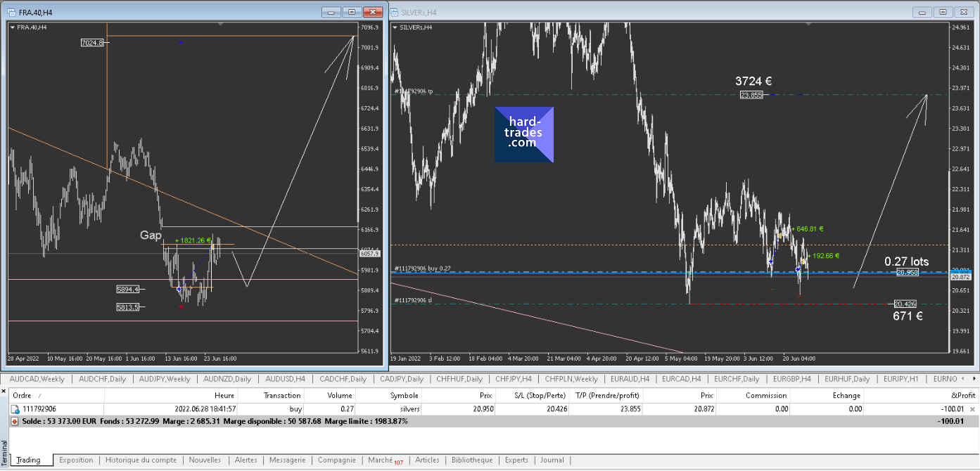Open the Historique du compte tab
Image resolution: width=980 pixels, height=471 pixels.
click(141, 460)
